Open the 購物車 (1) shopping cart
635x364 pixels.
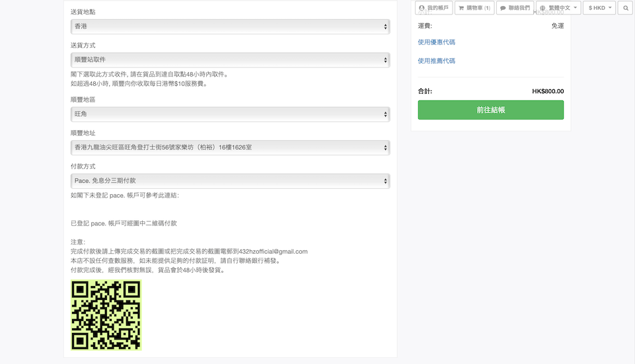(x=474, y=8)
